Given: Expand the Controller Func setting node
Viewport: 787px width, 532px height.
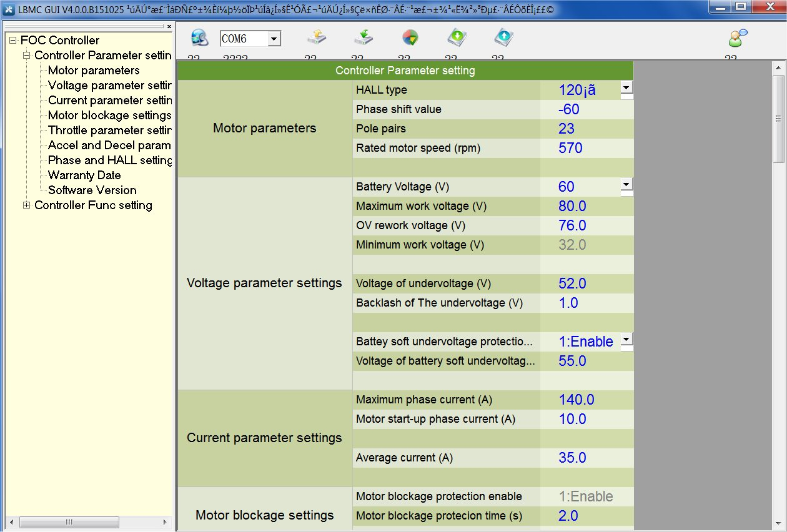Looking at the screenshot, I should pos(26,205).
